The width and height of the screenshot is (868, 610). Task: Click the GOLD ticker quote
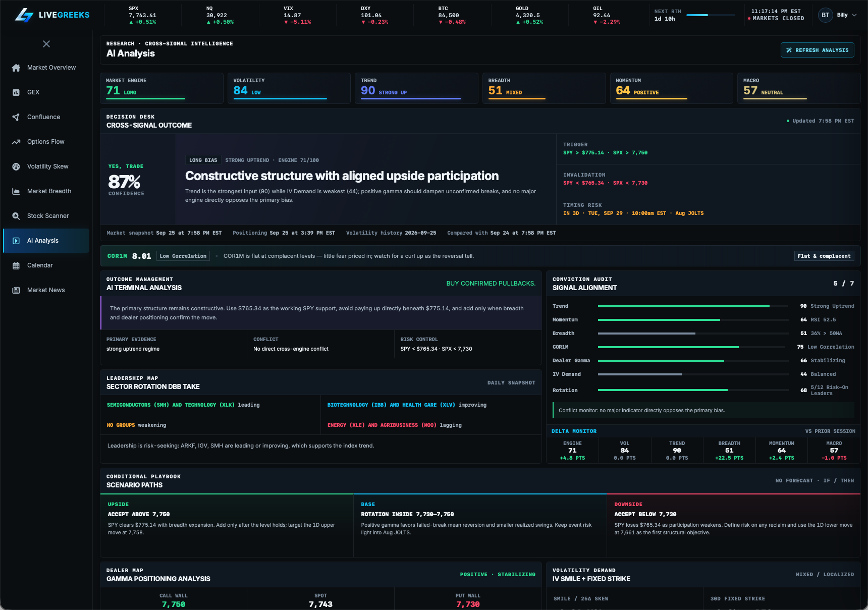(529, 15)
